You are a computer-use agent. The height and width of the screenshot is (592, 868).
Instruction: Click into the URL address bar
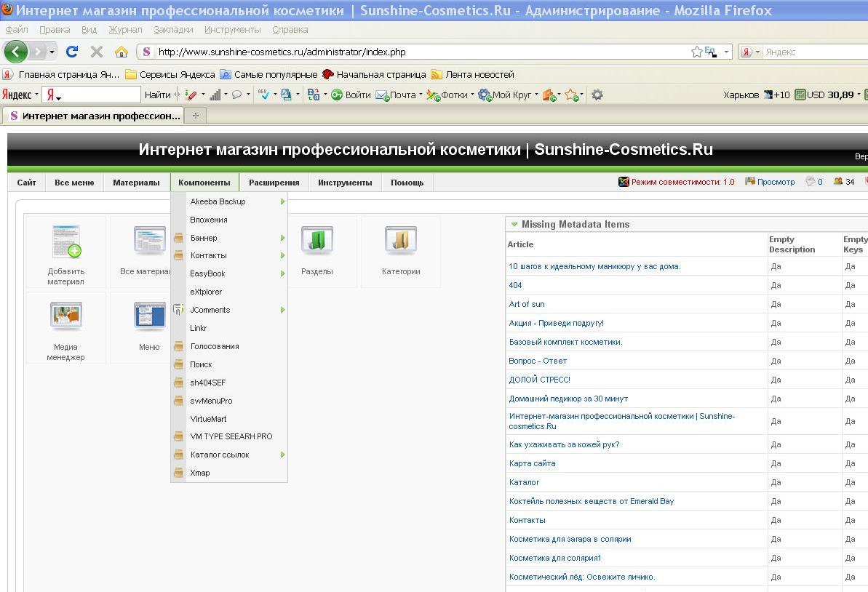tap(421, 52)
